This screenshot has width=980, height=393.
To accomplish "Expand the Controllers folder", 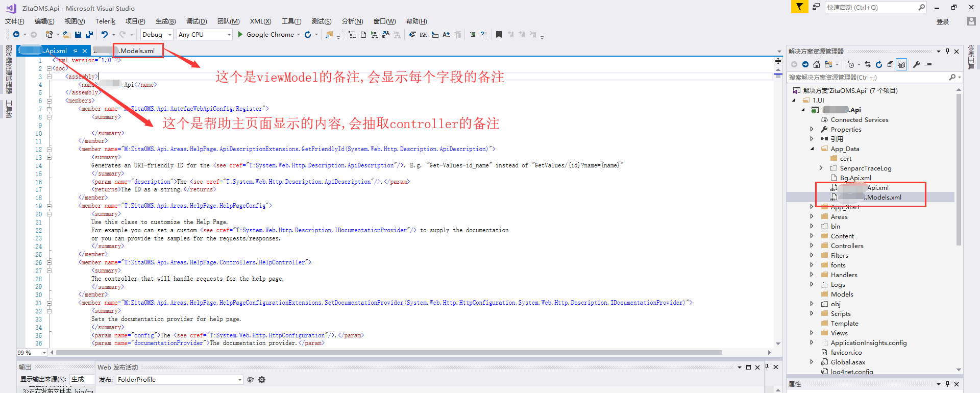I will coord(812,246).
